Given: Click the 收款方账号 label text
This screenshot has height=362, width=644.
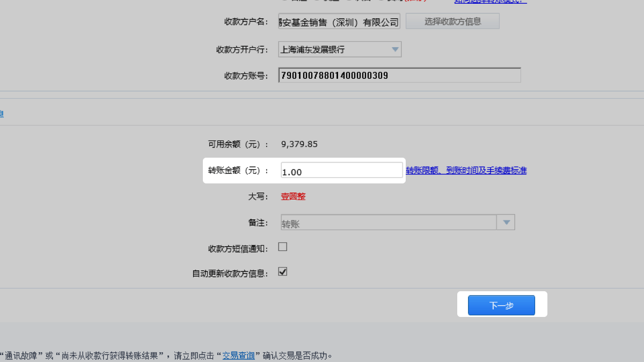Looking at the screenshot, I should (246, 76).
